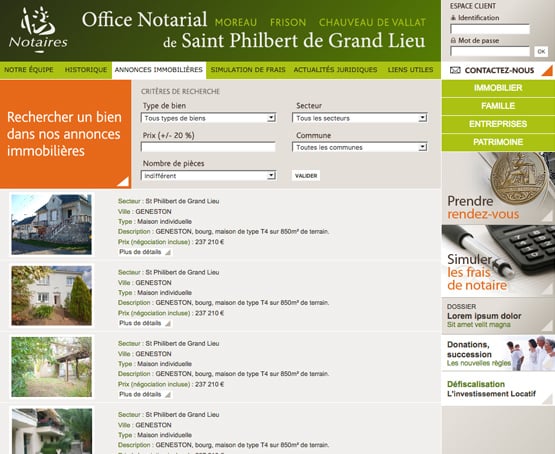
Task: Click Simuler les frais de notaire banner
Action: tap(498, 260)
